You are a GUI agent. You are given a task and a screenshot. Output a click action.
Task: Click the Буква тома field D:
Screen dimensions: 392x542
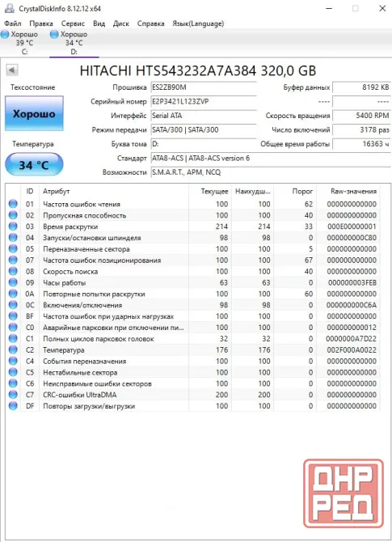tap(204, 144)
